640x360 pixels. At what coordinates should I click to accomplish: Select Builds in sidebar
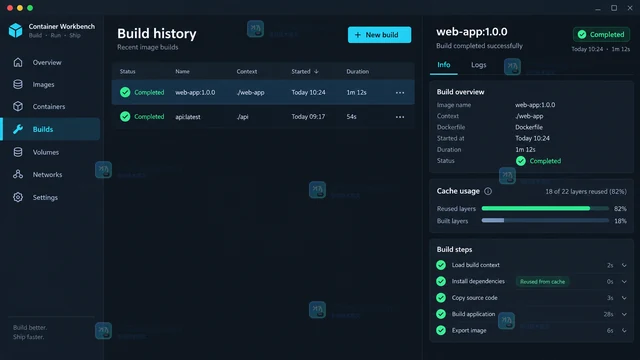pos(51,129)
